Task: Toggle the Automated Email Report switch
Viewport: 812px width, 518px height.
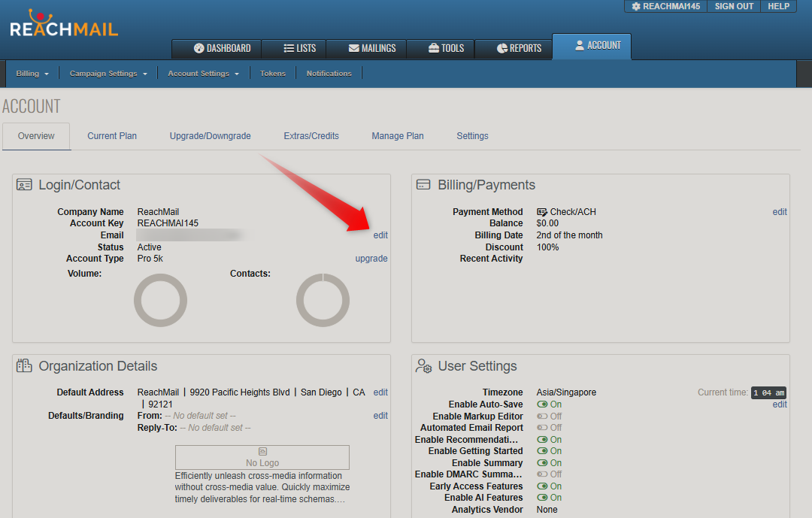Action: click(x=542, y=428)
